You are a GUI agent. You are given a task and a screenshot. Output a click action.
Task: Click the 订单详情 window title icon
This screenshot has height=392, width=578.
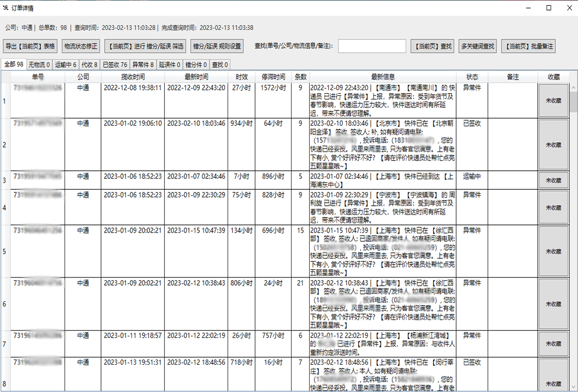pyautogui.click(x=6, y=8)
